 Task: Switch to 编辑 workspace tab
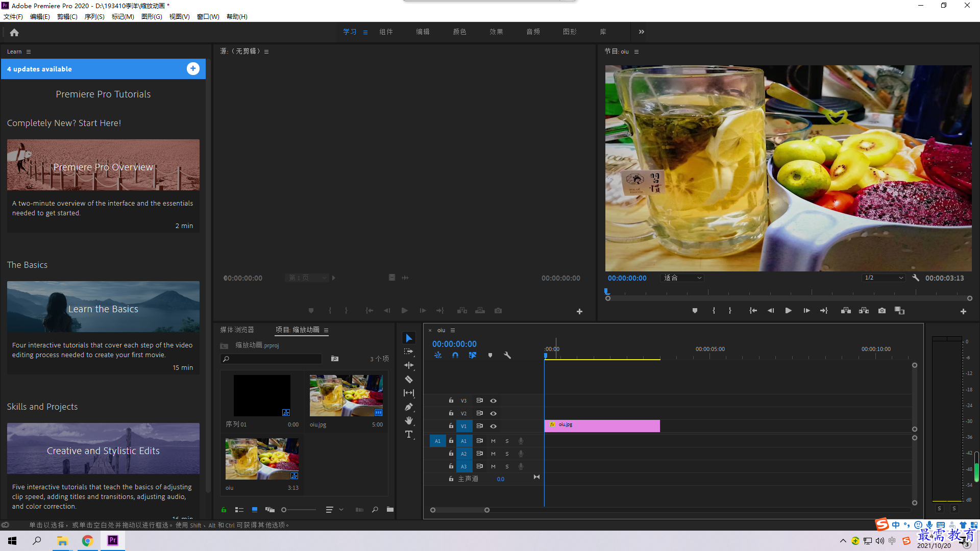(x=423, y=32)
